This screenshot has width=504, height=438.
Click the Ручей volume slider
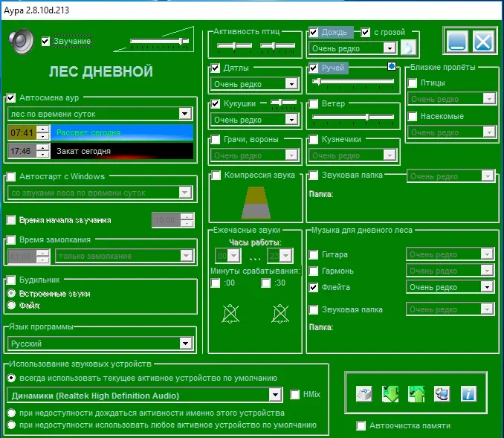pyautogui.click(x=353, y=81)
